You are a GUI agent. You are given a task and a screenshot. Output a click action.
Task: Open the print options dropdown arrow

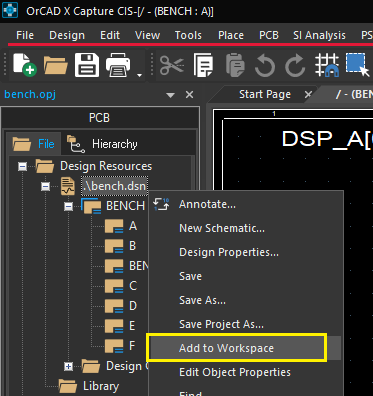click(x=139, y=75)
